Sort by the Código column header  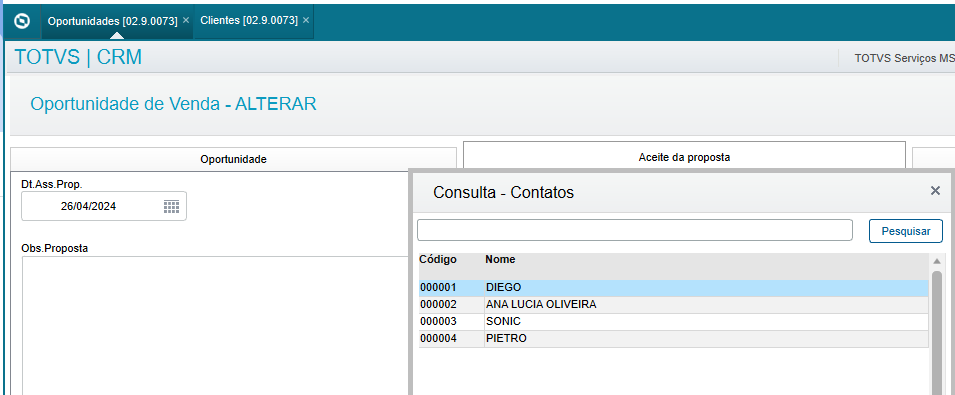click(x=438, y=259)
